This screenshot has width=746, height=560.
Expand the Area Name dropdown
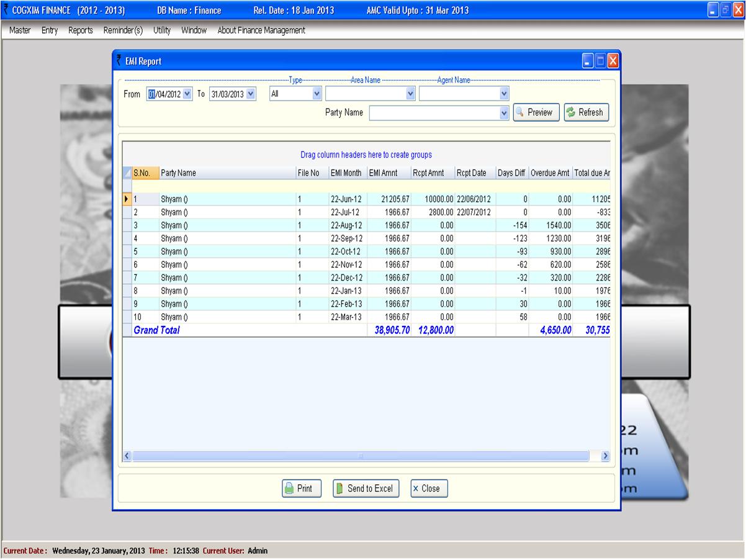pos(410,94)
